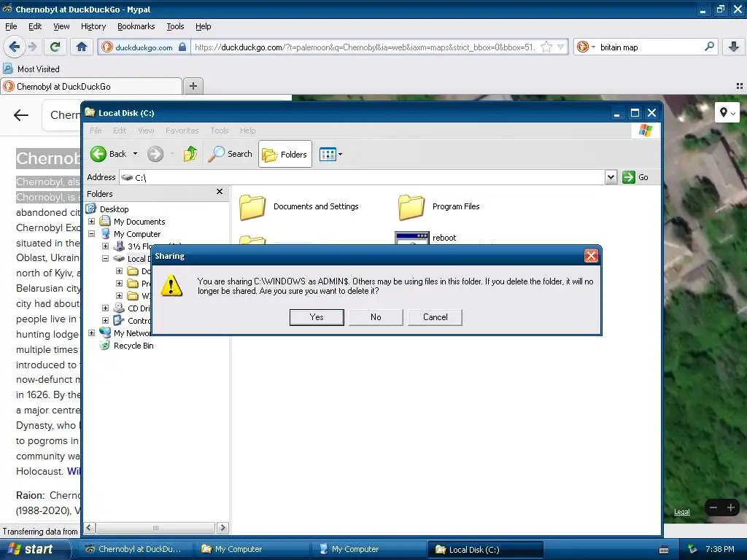Click the magnifier in browser search box
Screen dimensions: 747x560
click(709, 47)
